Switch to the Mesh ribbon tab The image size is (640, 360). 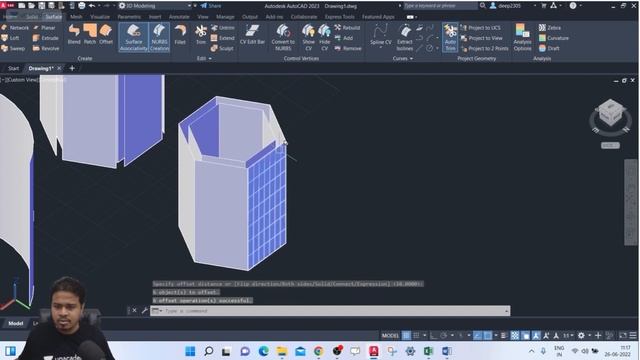[x=76, y=17]
